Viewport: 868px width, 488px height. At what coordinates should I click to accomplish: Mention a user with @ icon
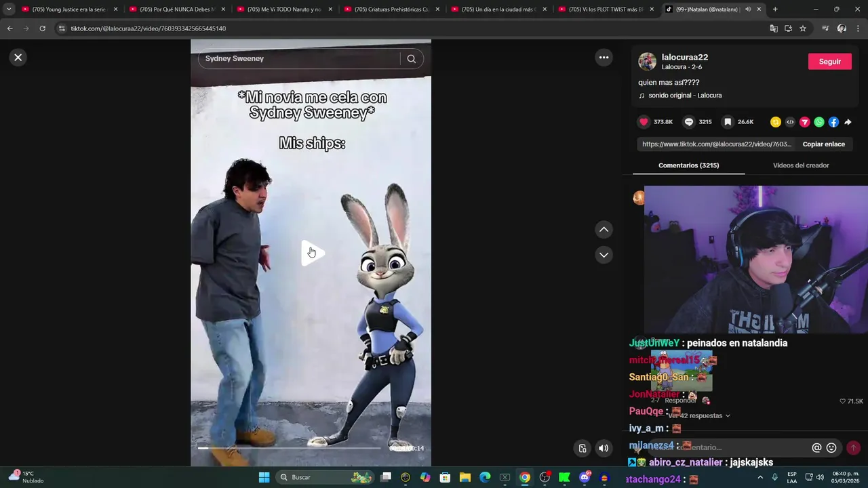(x=816, y=448)
